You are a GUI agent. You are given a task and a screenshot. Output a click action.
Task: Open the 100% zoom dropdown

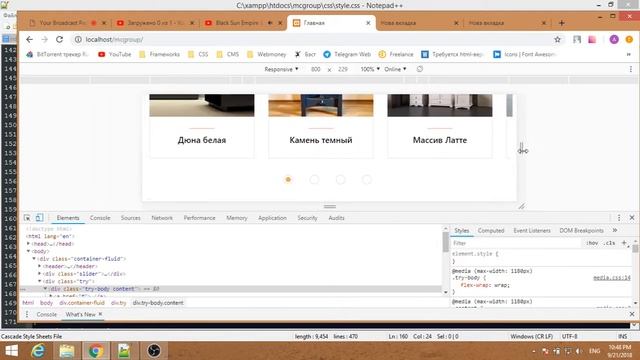coord(370,69)
